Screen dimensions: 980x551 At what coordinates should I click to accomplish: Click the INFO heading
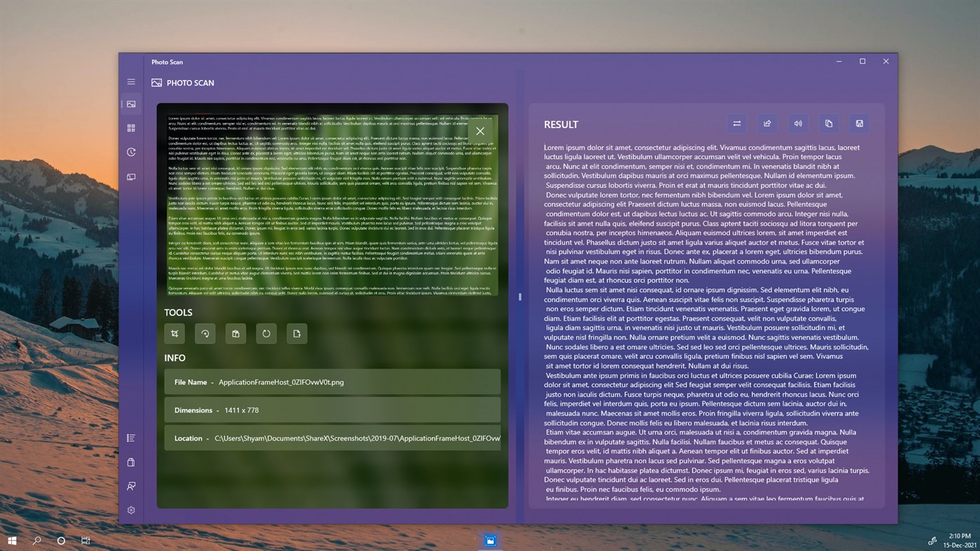175,358
